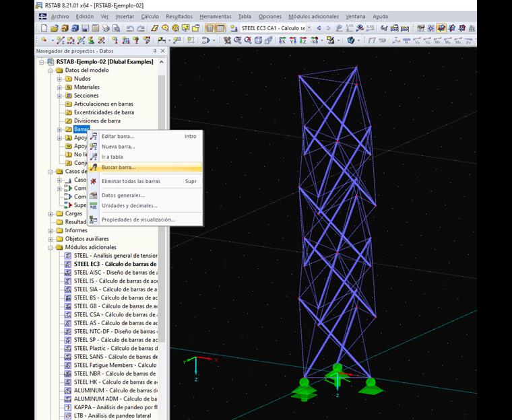This screenshot has height=420, width=512.
Task: Select 'Excentricidades de barra' tree item
Action: pyautogui.click(x=104, y=112)
